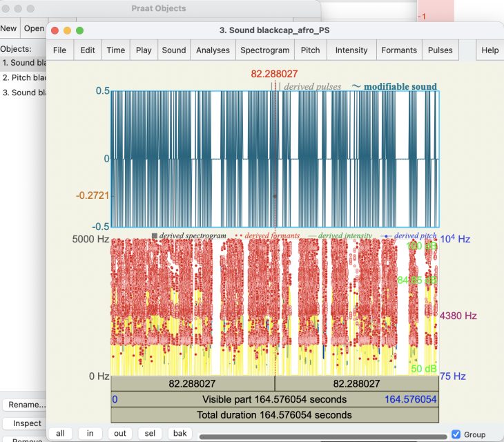Click the 'bak' zoom back button
Viewport: 504px width, 442px height.
(180, 434)
